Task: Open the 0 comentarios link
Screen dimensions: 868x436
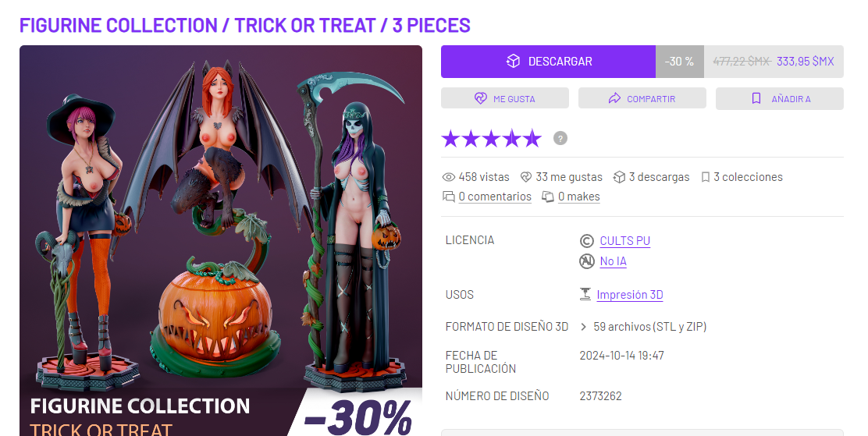Action: 495,197
